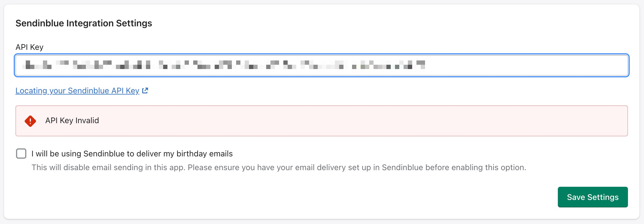
Task: Select the Sendinblue Integration Settings heading
Action: pos(84,23)
